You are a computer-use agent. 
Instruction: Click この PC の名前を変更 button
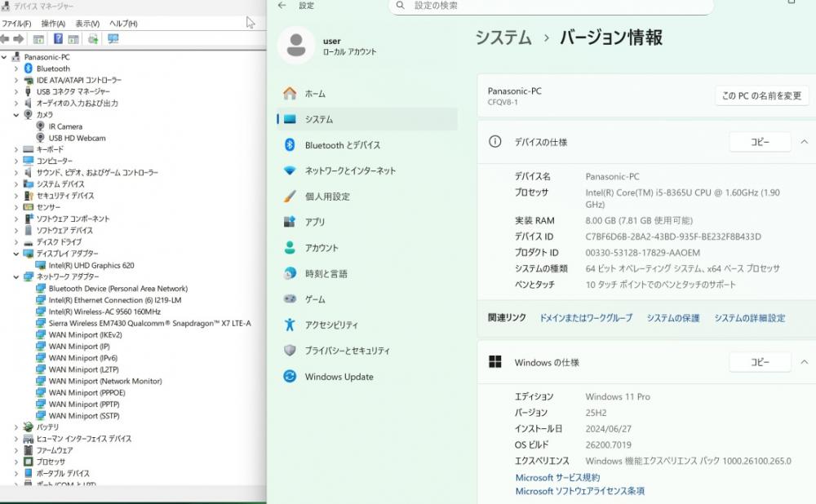pos(762,95)
